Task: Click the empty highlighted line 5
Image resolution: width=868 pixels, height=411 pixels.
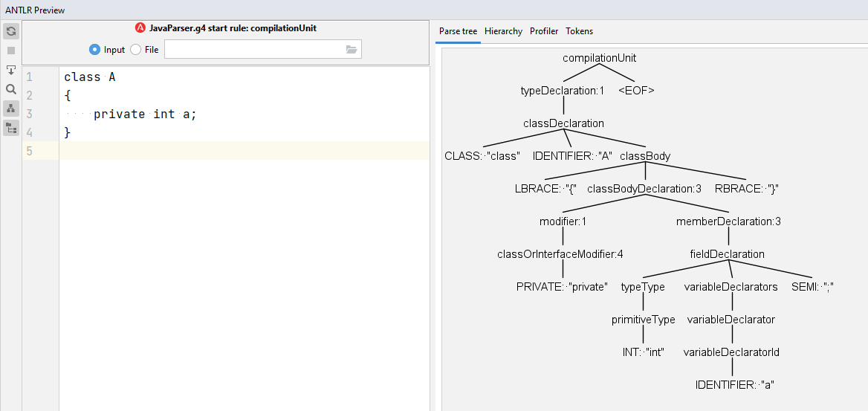Action: click(244, 151)
